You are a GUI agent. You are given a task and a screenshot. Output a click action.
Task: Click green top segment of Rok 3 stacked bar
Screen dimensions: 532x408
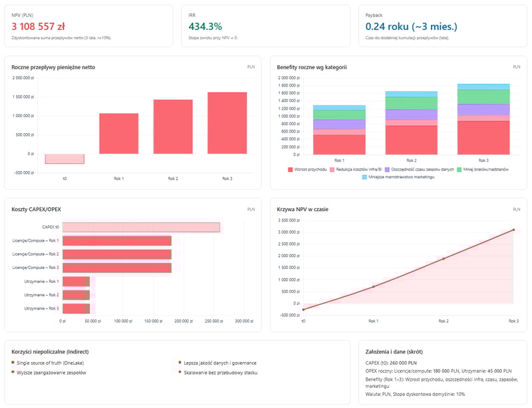point(483,97)
